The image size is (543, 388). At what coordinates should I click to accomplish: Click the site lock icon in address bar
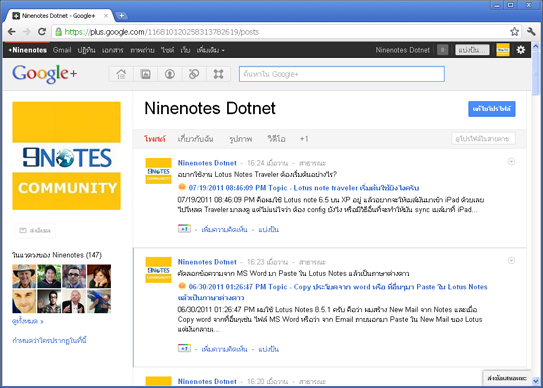point(59,32)
